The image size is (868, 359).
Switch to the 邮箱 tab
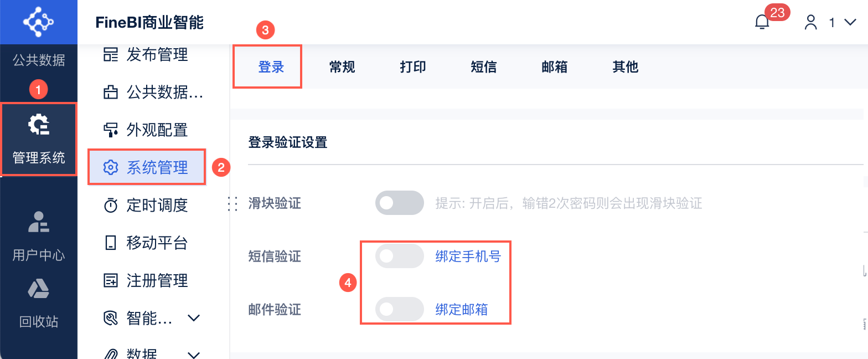point(554,67)
